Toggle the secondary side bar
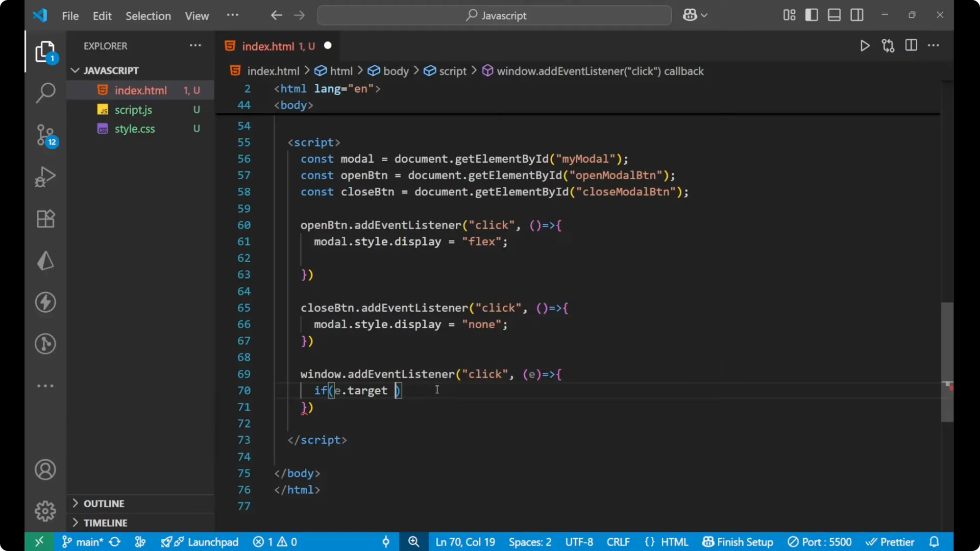980x551 pixels. pos(856,15)
